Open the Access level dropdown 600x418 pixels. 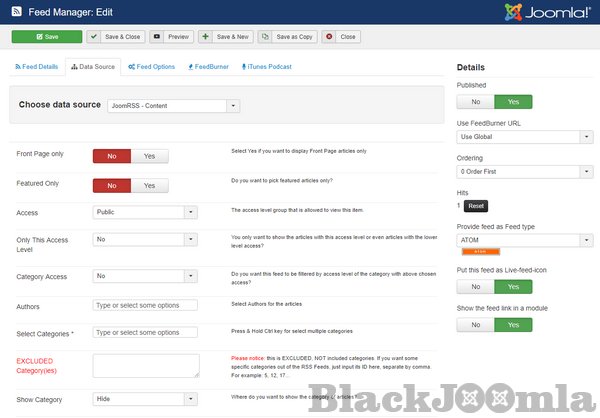tap(145, 212)
